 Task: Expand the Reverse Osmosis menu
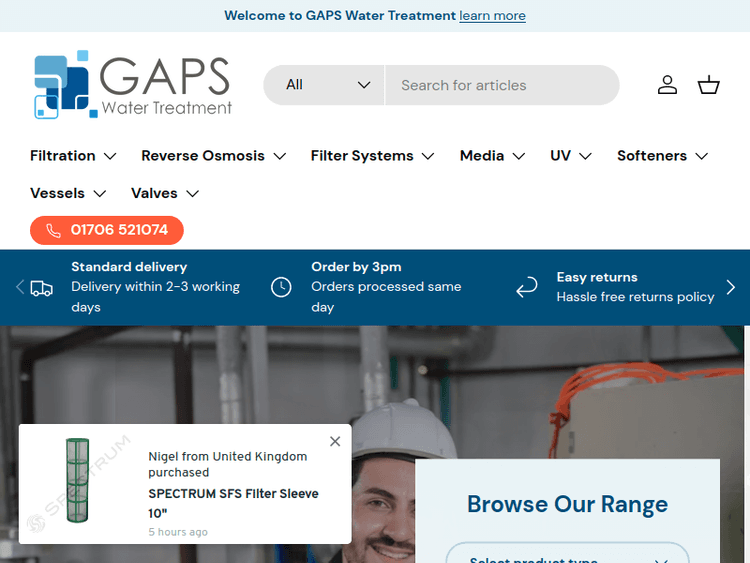point(214,156)
